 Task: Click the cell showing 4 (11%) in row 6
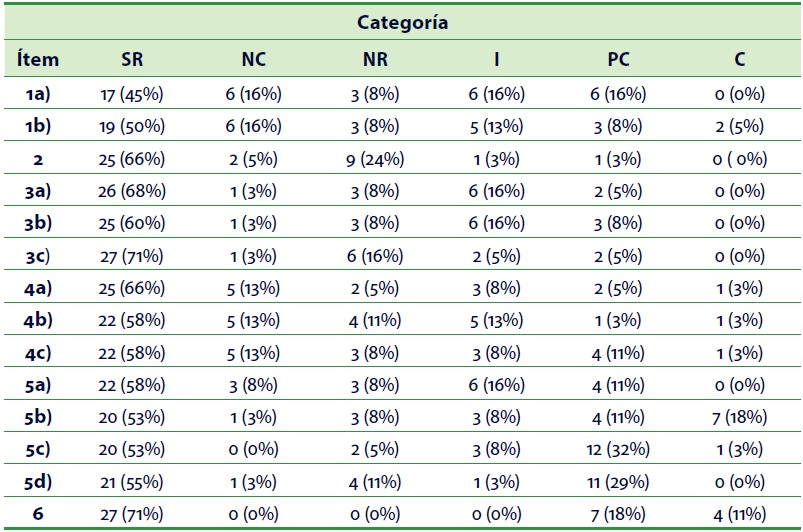click(x=739, y=514)
